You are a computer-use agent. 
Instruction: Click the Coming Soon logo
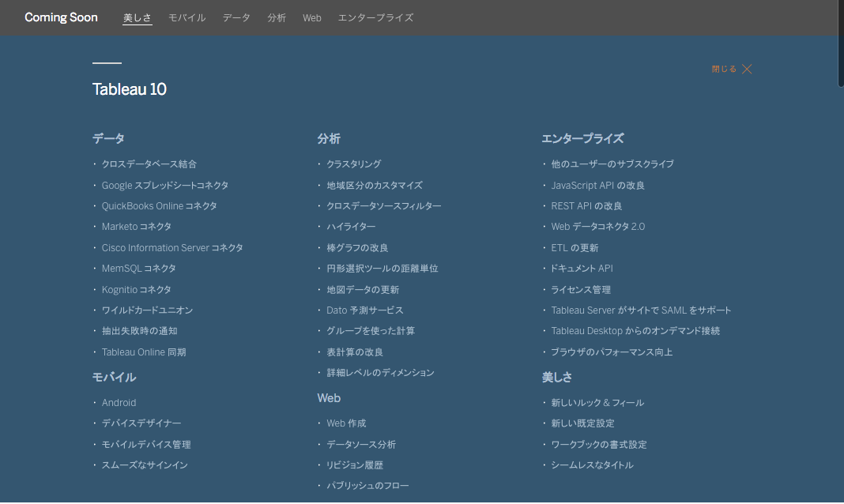(x=61, y=17)
